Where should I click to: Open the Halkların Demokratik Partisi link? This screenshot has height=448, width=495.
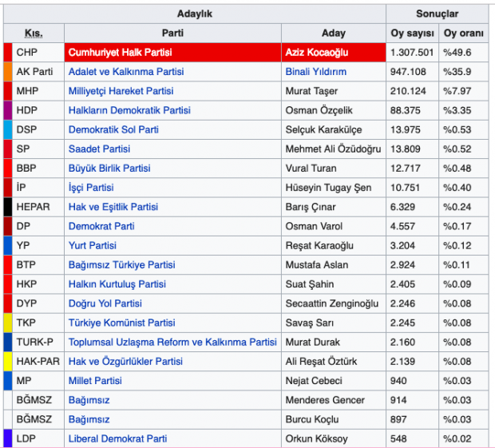129,110
